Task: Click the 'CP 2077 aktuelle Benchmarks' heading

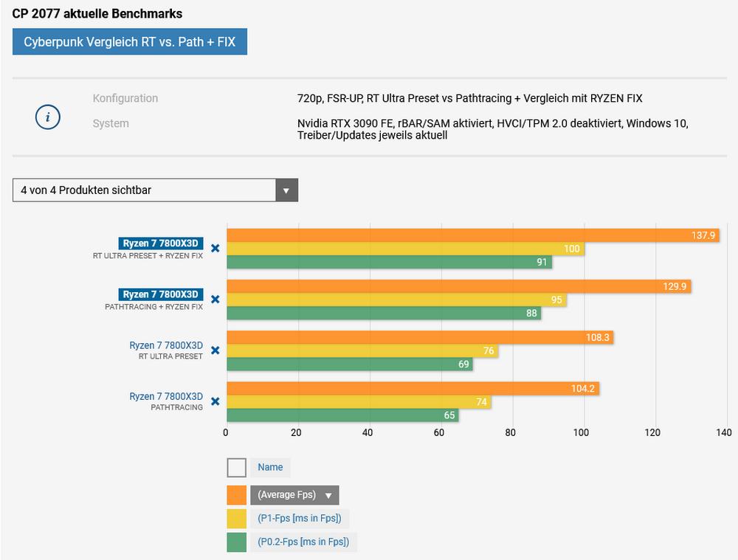Action: click(x=97, y=13)
